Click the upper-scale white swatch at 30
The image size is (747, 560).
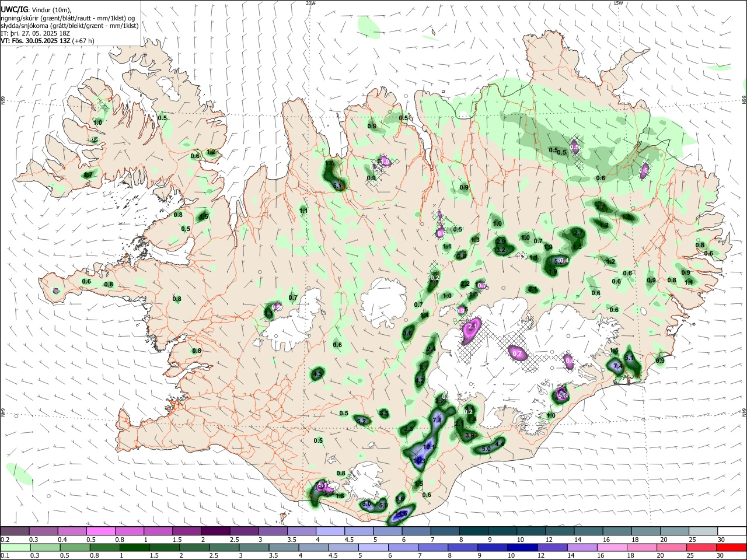(x=732, y=531)
